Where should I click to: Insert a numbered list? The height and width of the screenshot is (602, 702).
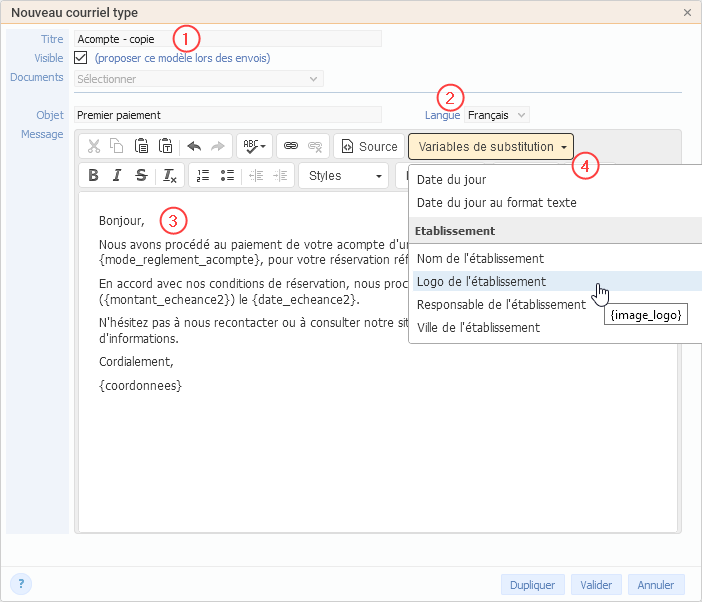203,176
